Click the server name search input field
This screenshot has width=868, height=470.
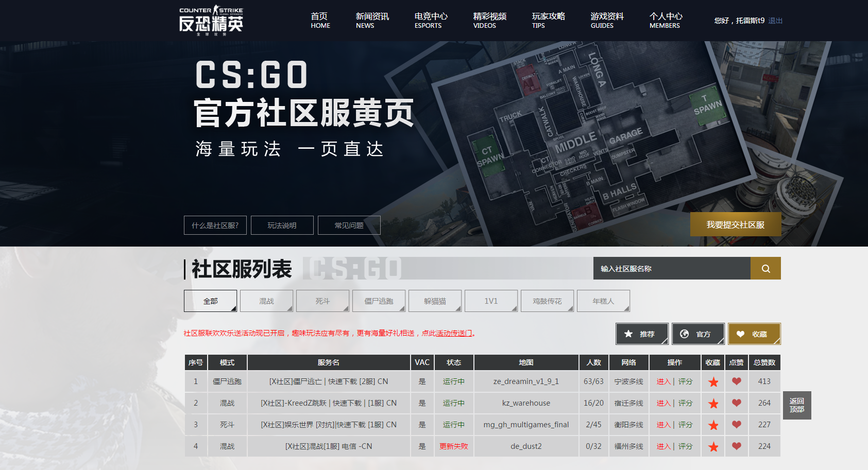672,268
